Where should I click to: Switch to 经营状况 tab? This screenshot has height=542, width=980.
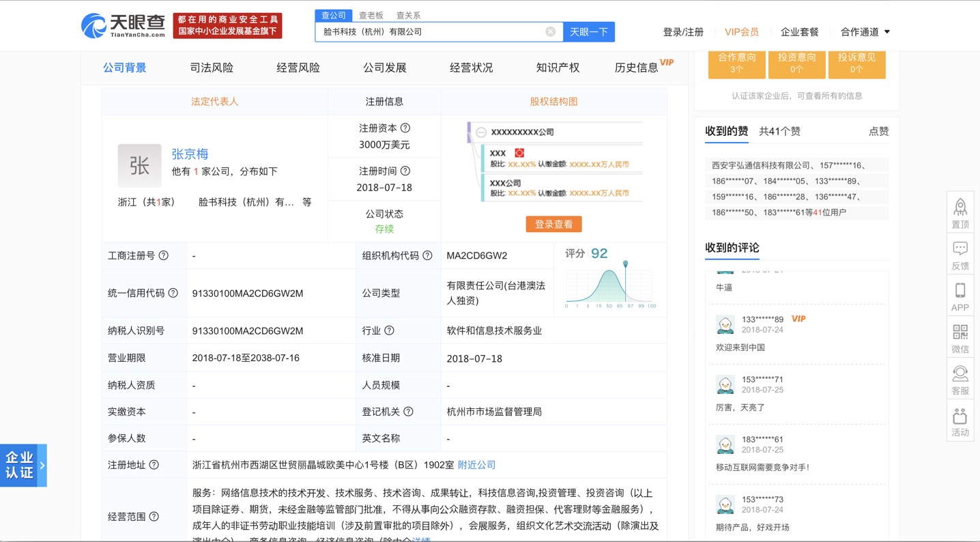click(x=472, y=68)
